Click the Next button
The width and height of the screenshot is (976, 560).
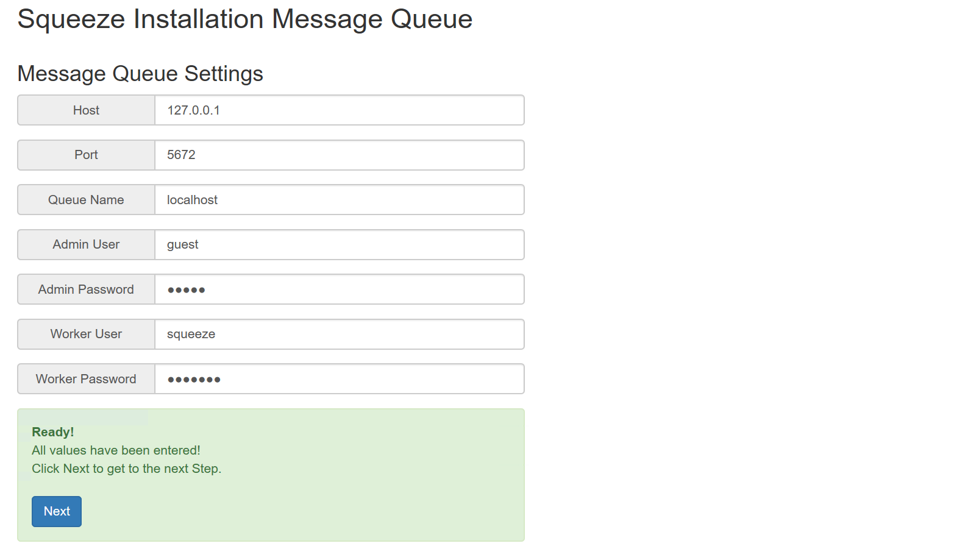click(57, 511)
